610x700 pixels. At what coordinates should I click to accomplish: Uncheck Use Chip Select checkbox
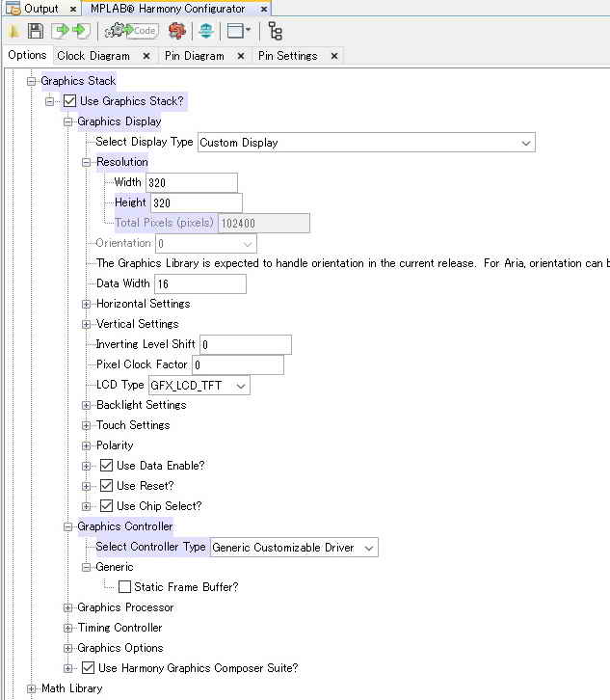point(106,506)
